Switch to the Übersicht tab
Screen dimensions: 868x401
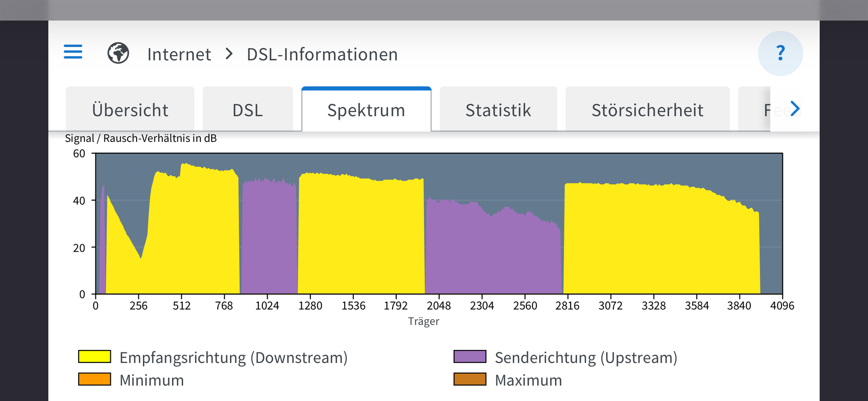pos(130,110)
